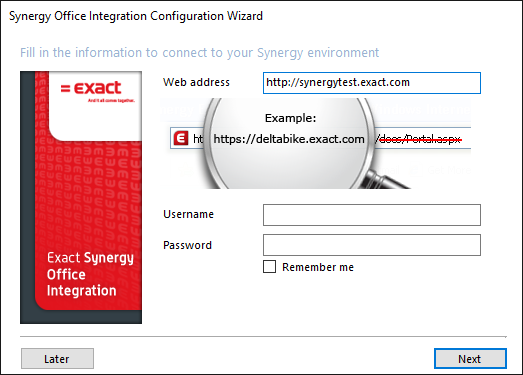Focus the Password input field
Viewport: 523px width, 375px height.
[x=372, y=245]
